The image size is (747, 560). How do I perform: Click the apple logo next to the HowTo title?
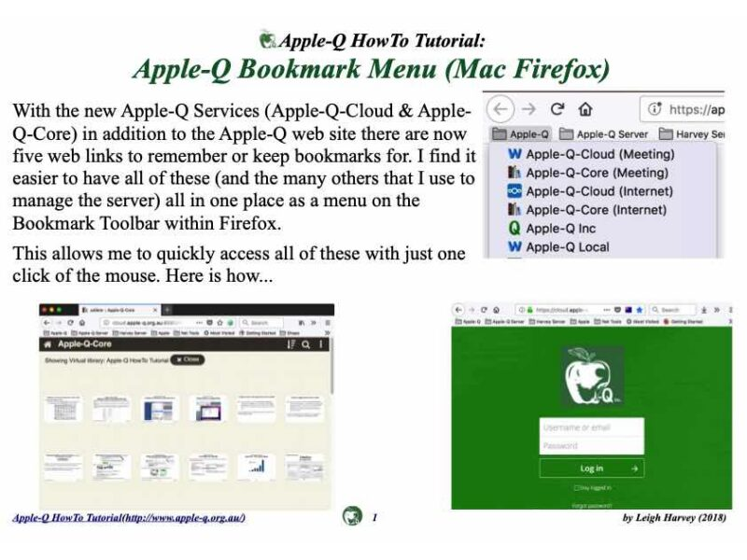tap(268, 39)
